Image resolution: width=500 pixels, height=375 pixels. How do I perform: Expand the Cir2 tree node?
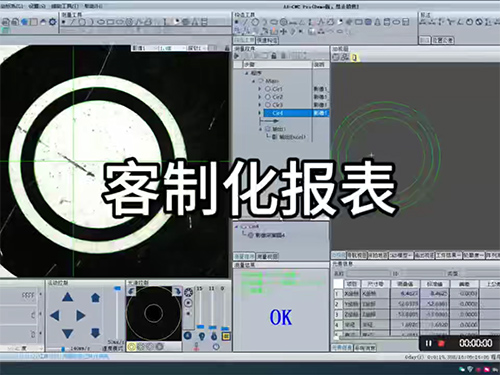tap(260, 97)
